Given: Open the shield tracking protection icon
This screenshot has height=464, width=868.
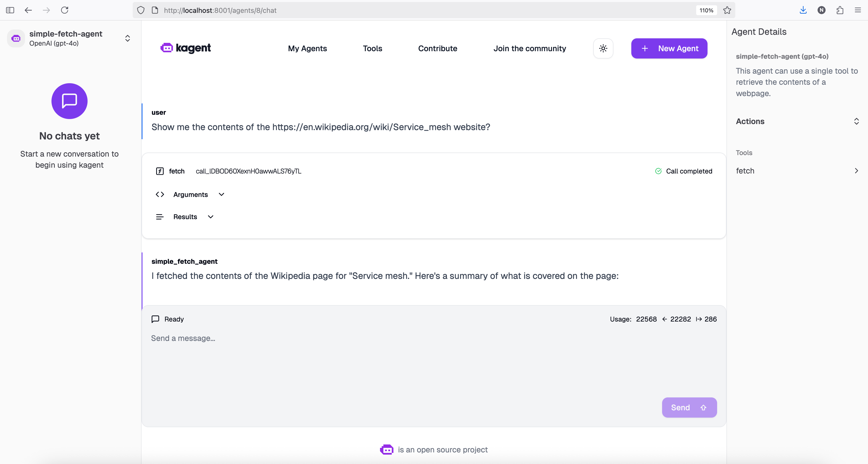Looking at the screenshot, I should 141,10.
